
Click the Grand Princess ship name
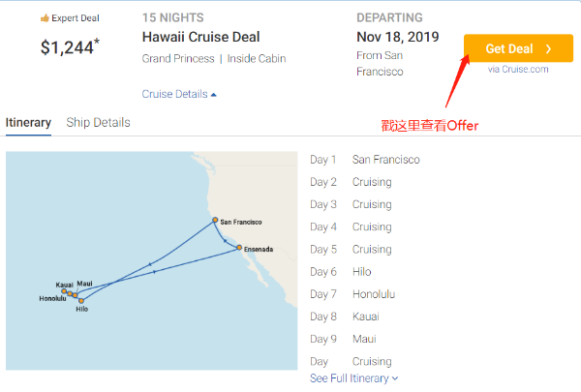pos(178,58)
